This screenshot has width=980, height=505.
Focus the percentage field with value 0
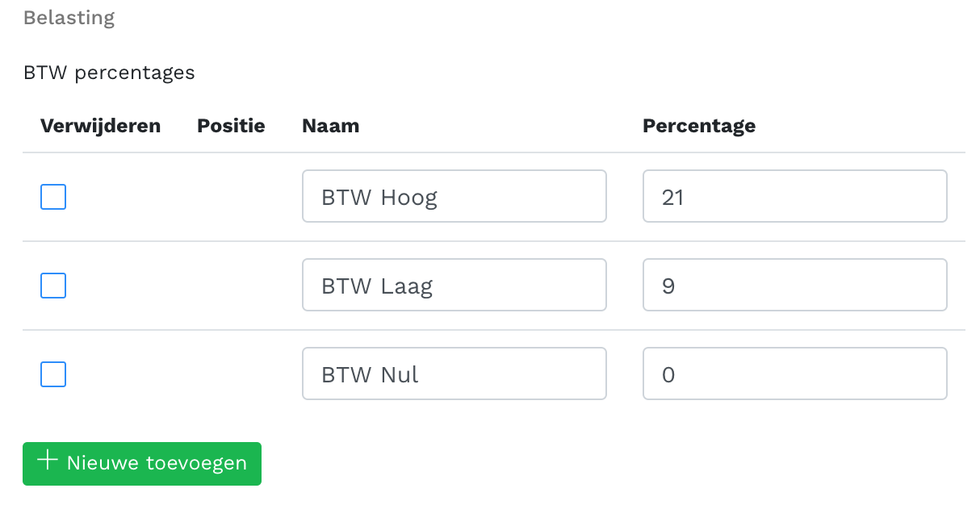(794, 374)
